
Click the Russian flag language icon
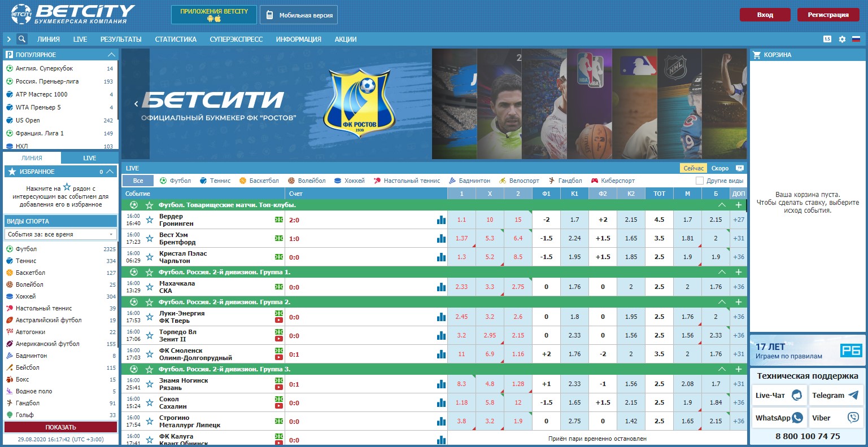coord(856,39)
